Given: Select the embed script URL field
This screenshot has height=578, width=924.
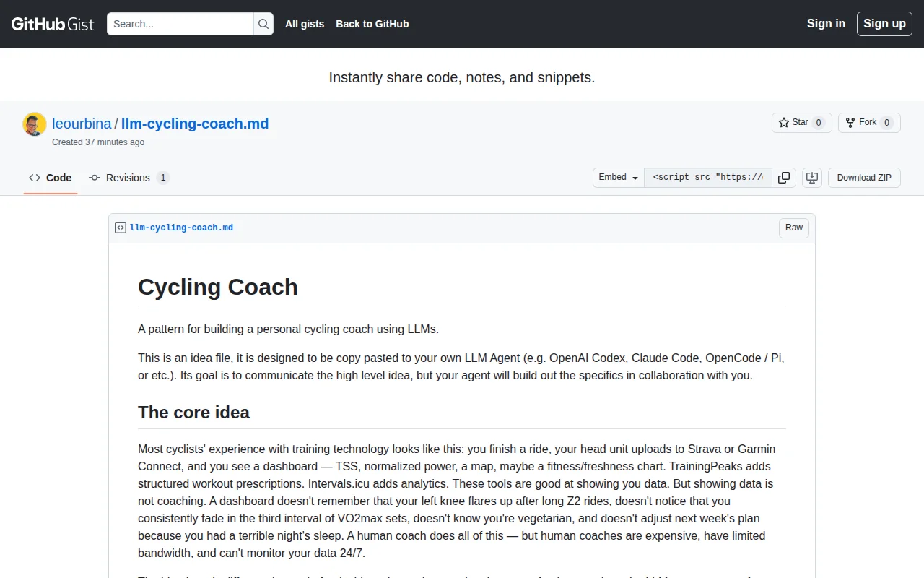Looking at the screenshot, I should (x=708, y=178).
